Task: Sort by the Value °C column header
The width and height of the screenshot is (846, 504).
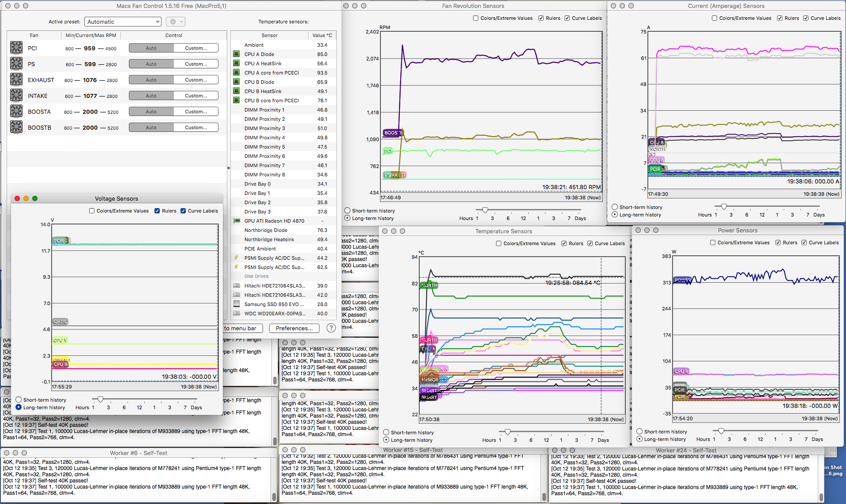Action: (x=322, y=35)
